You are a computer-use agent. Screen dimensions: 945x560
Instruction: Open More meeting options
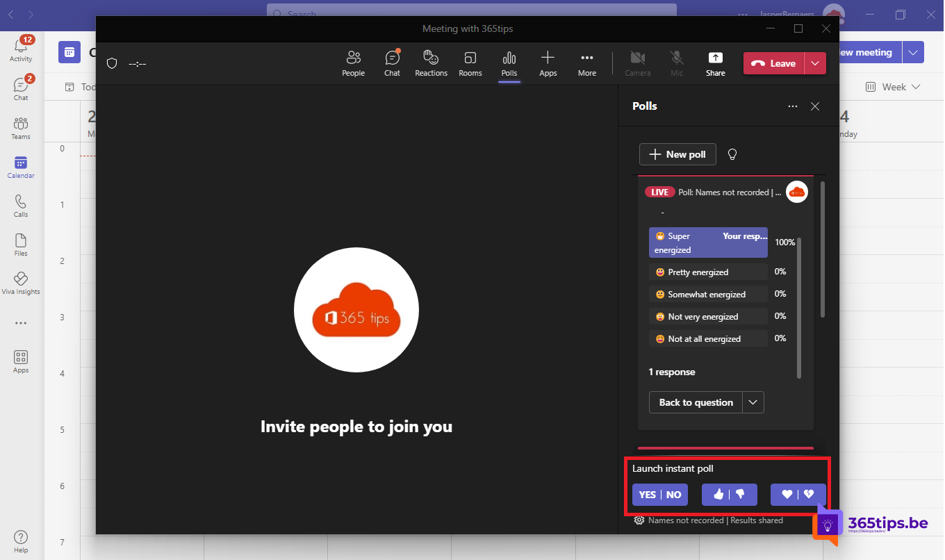(587, 63)
